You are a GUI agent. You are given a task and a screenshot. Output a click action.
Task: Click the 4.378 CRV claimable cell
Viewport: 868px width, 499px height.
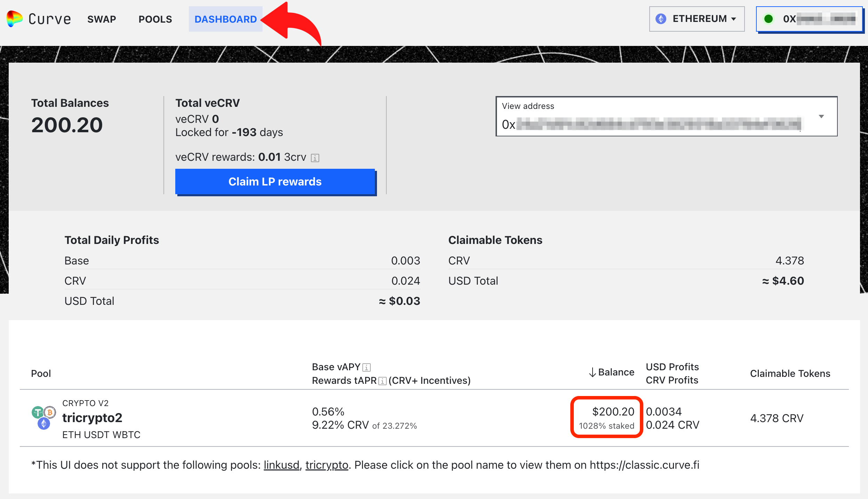777,418
